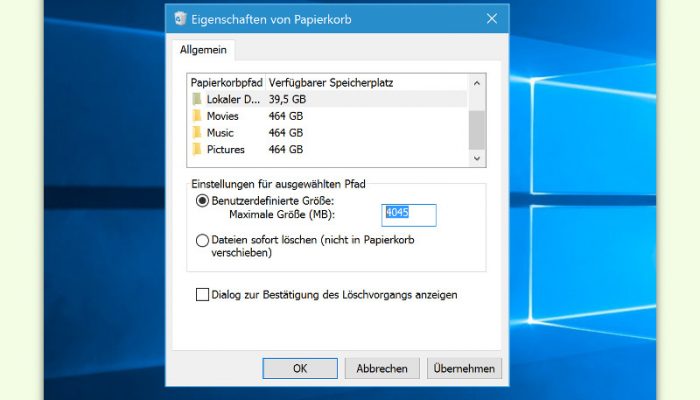Click 464 GB value in Movies row
Viewport: 700px width, 400px height.
[286, 116]
